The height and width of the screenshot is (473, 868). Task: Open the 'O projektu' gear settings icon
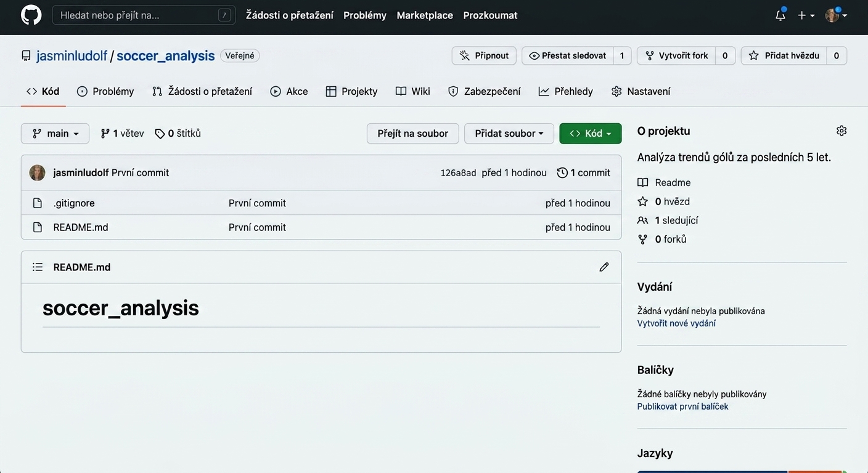coord(841,131)
